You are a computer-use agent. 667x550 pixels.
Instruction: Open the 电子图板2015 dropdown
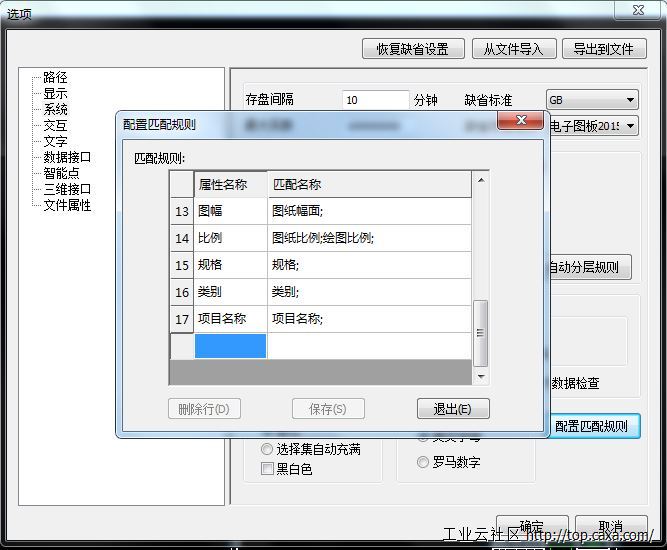tap(594, 126)
